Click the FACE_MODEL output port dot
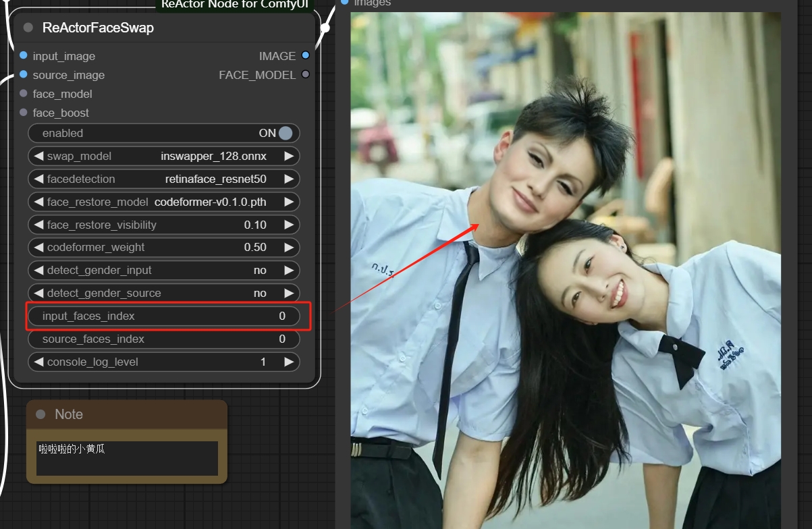The width and height of the screenshot is (812, 529). [x=306, y=74]
